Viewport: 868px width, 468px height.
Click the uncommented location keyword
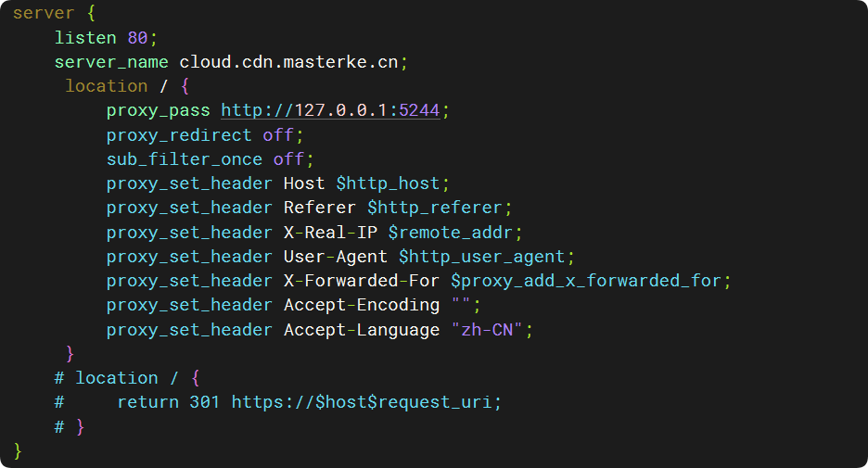(107, 86)
